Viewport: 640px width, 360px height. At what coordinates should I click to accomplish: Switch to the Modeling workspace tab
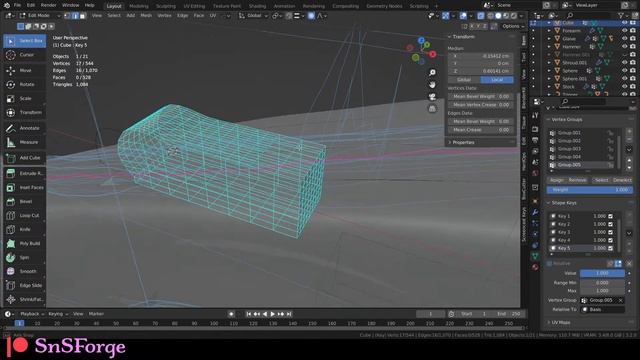[x=139, y=6]
